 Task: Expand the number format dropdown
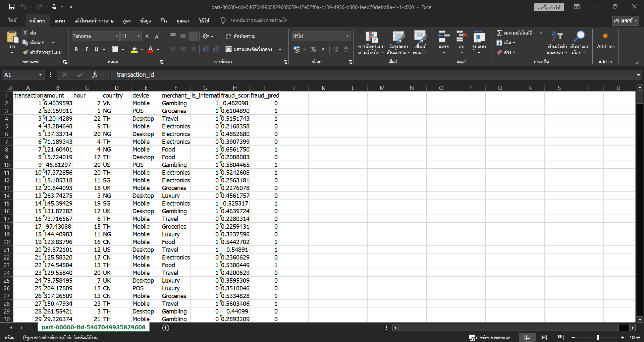coord(347,36)
